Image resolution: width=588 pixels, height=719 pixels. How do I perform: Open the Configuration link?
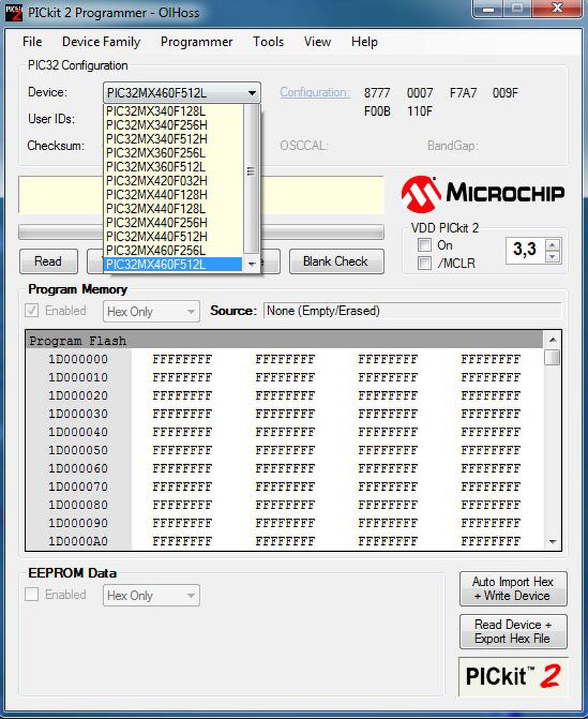[315, 92]
